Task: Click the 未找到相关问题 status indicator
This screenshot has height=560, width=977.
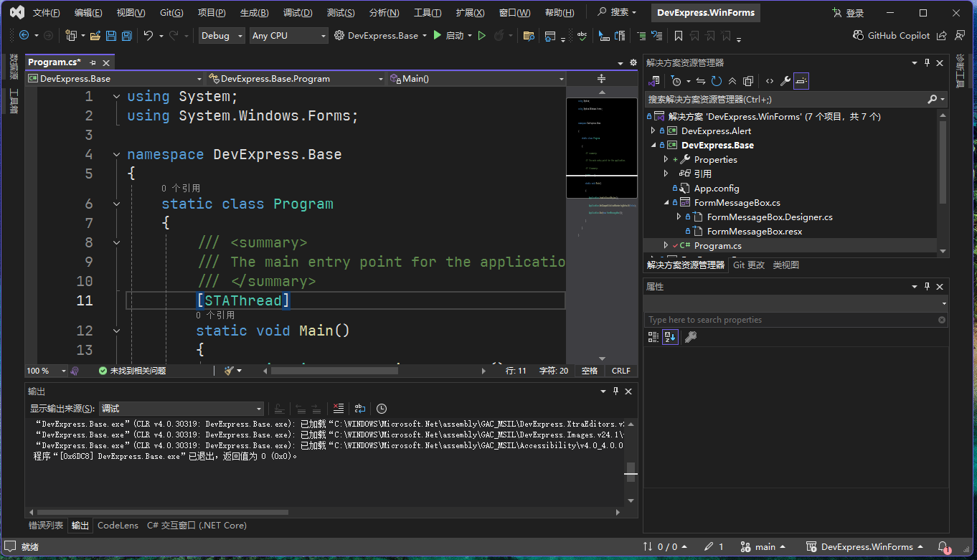Action: point(132,371)
